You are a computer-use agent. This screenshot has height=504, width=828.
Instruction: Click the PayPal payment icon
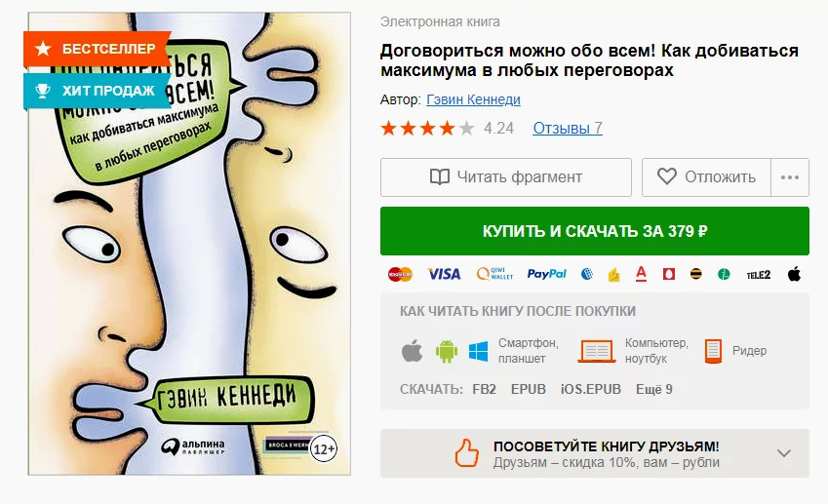tap(546, 274)
